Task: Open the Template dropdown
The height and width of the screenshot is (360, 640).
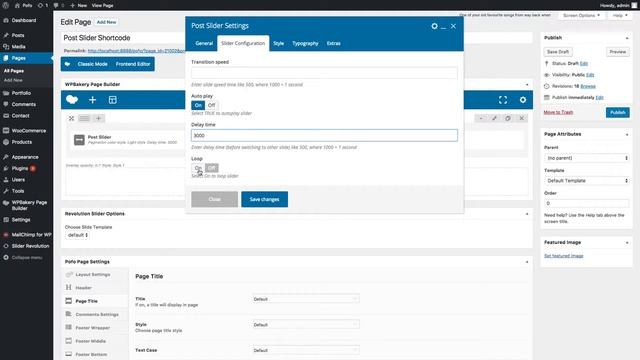Action: [587, 180]
